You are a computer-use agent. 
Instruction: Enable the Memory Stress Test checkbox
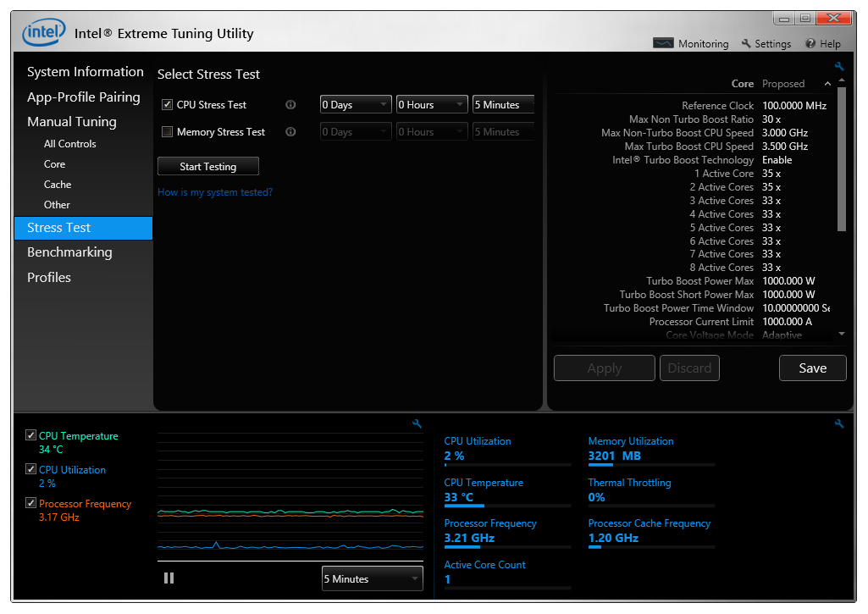[167, 132]
